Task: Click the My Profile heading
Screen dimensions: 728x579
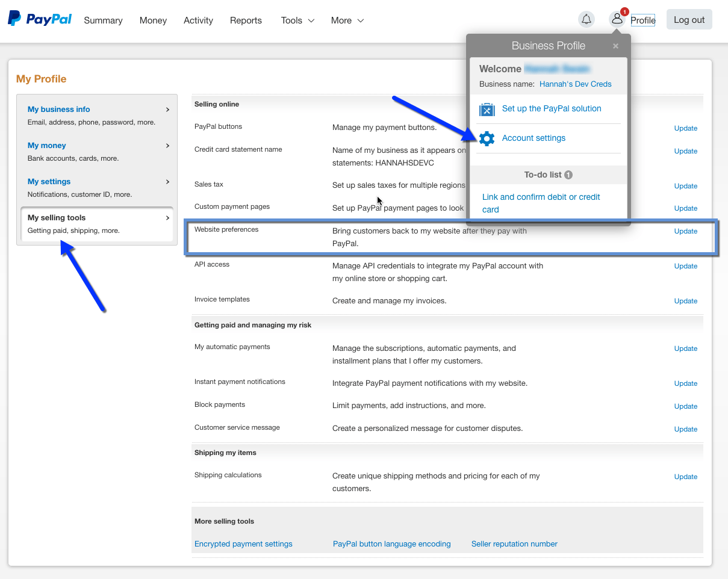Action: tap(42, 79)
